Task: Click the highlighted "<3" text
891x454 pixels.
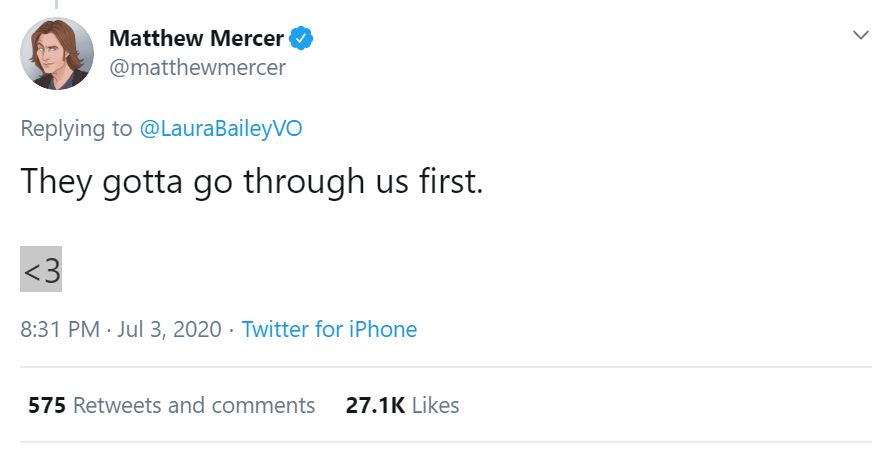Action: (x=41, y=269)
